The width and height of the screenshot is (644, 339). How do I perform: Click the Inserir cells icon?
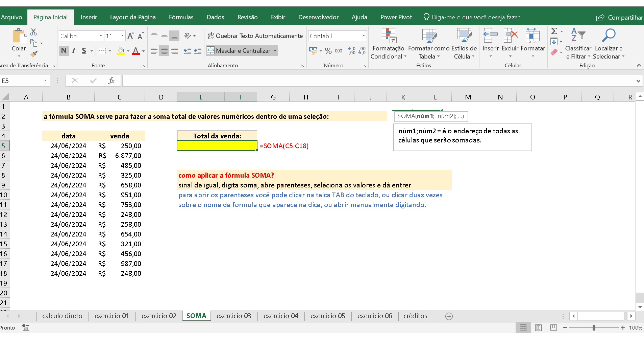coord(490,35)
